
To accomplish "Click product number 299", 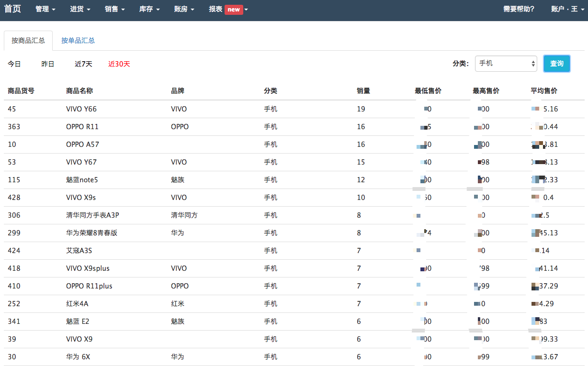I will 14,233.
